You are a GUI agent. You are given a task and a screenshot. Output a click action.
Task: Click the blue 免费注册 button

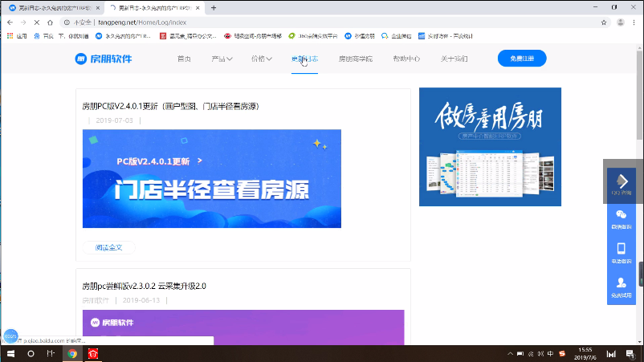[x=521, y=59]
